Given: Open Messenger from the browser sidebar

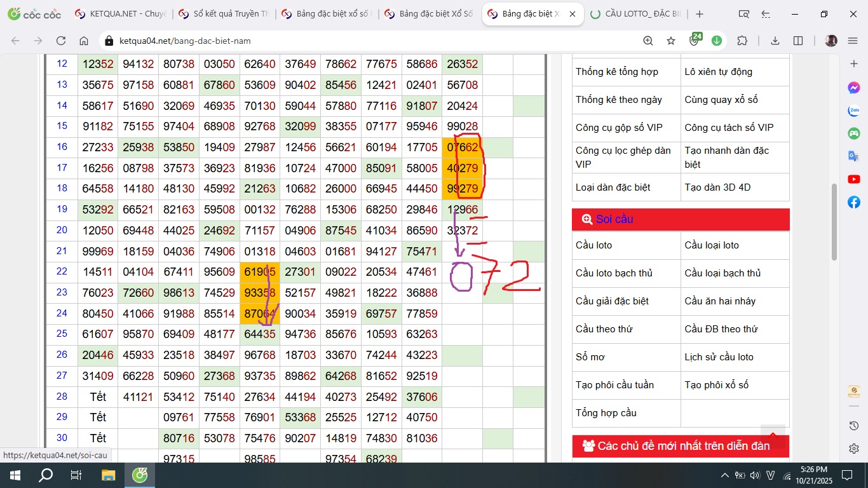Looking at the screenshot, I should [x=854, y=88].
